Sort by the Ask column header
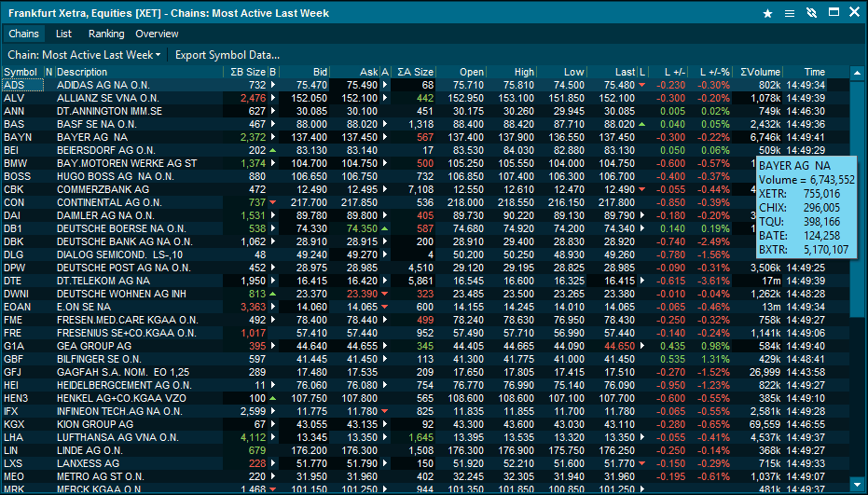 click(354, 72)
